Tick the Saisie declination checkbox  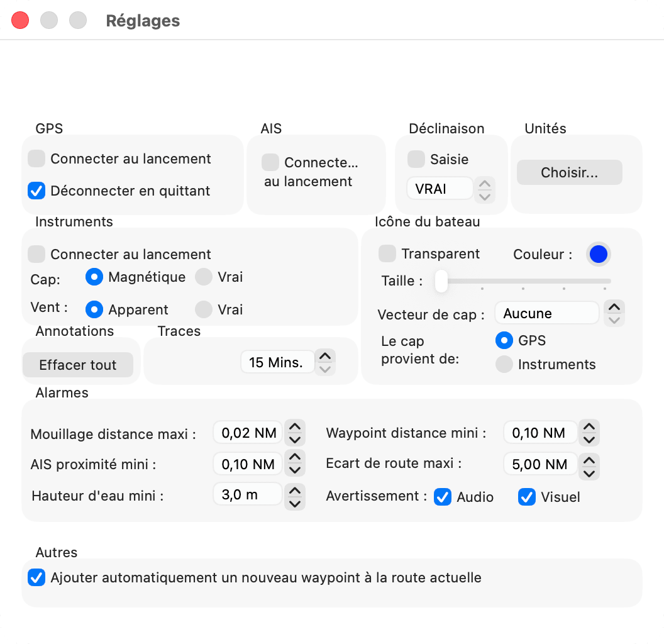pyautogui.click(x=416, y=159)
